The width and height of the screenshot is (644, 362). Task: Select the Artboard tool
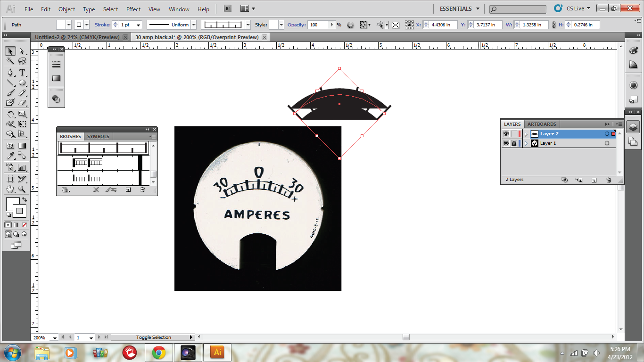point(10,179)
